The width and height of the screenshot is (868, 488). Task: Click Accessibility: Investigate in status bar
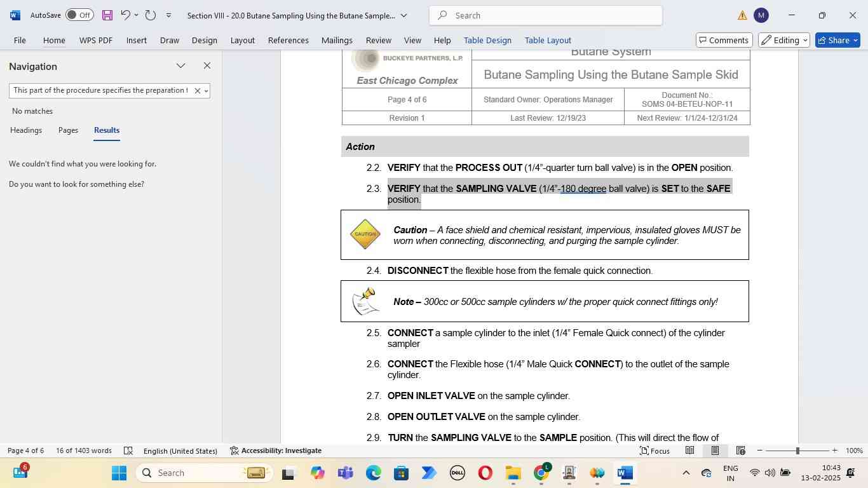coord(276,451)
